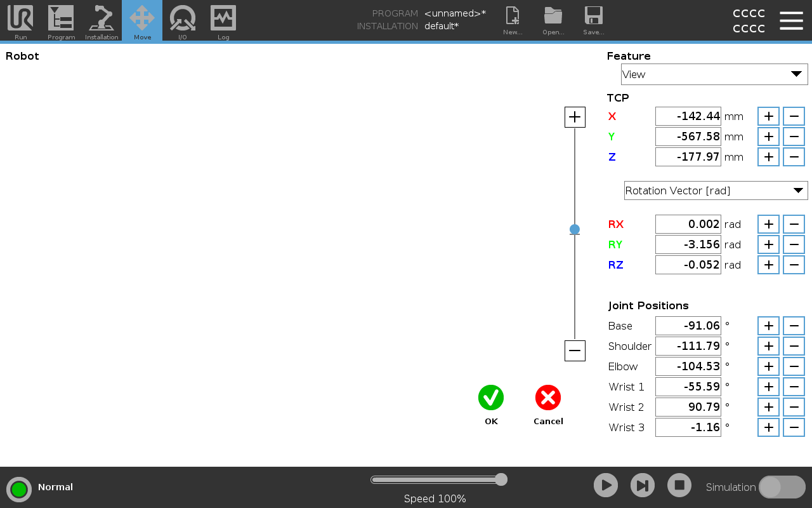Viewport: 812px width, 508px height.
Task: Confirm with the green OK button
Action: pos(491,398)
